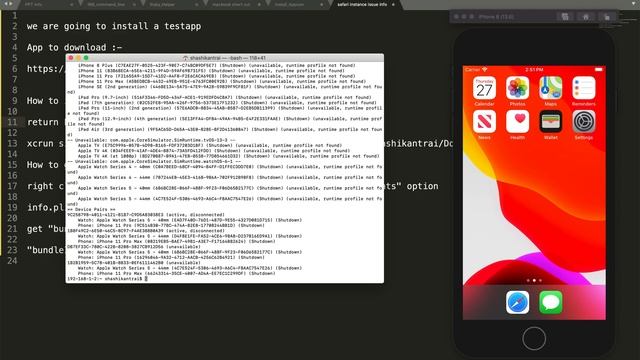This screenshot has height=360, width=640.
Task: Click the Terminal window title bar
Action: [224, 58]
